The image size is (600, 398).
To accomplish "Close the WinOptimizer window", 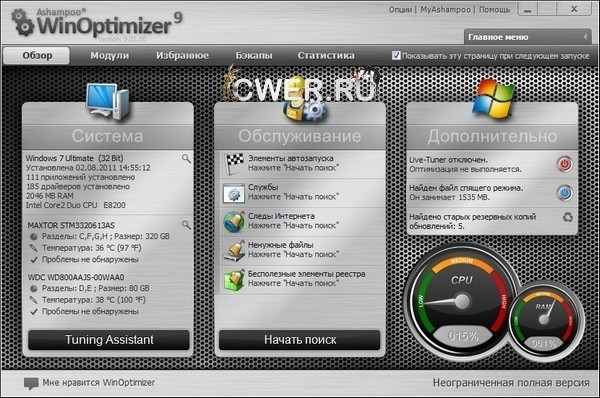I will (x=574, y=10).
